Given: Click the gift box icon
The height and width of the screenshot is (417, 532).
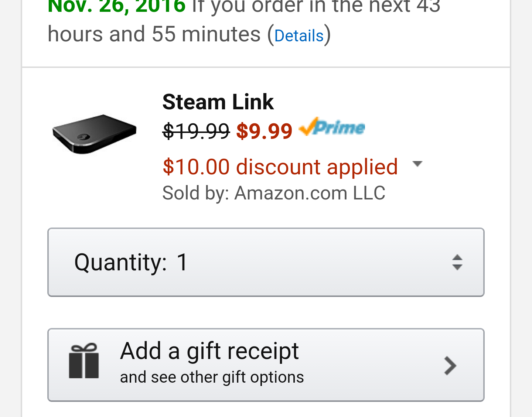Looking at the screenshot, I should tap(84, 361).
